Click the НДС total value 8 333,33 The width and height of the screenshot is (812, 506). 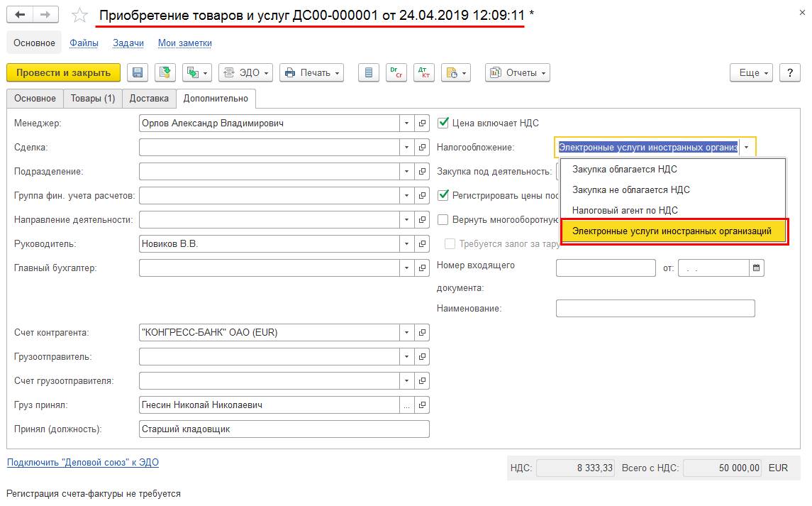point(575,468)
